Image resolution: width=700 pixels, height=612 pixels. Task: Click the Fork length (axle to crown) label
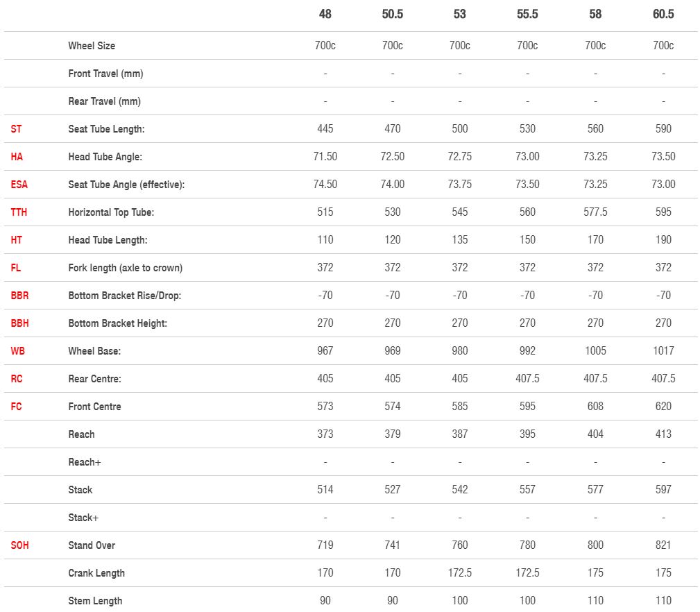(x=125, y=268)
